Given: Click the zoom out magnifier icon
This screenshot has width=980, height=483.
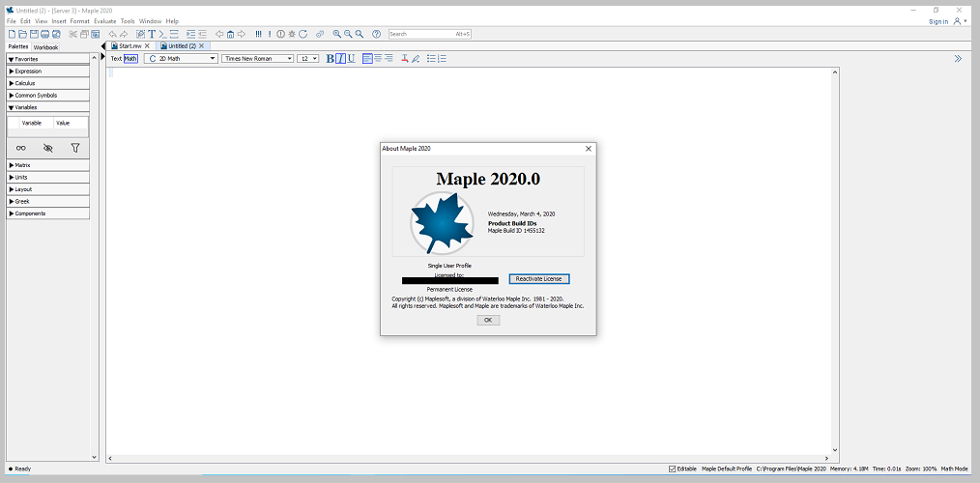Looking at the screenshot, I should [x=348, y=34].
